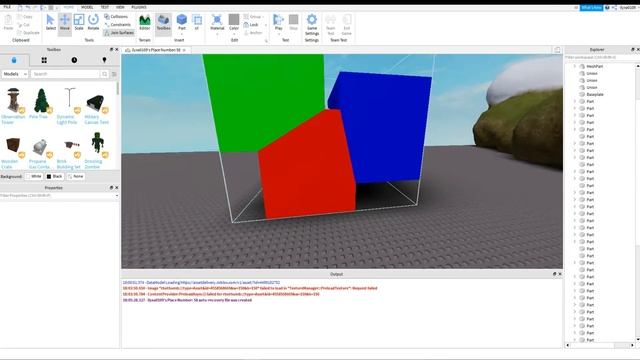
Task: Click the Stop test button
Action: [x=293, y=22]
